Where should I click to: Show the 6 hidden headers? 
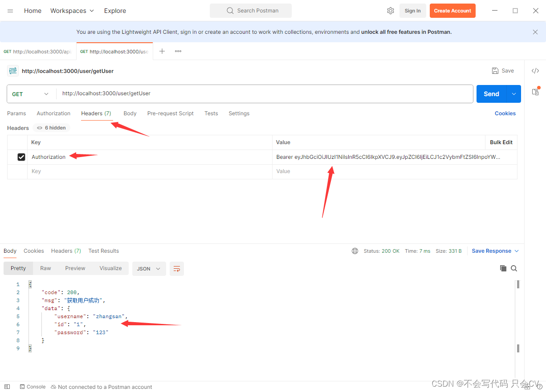click(x=52, y=128)
